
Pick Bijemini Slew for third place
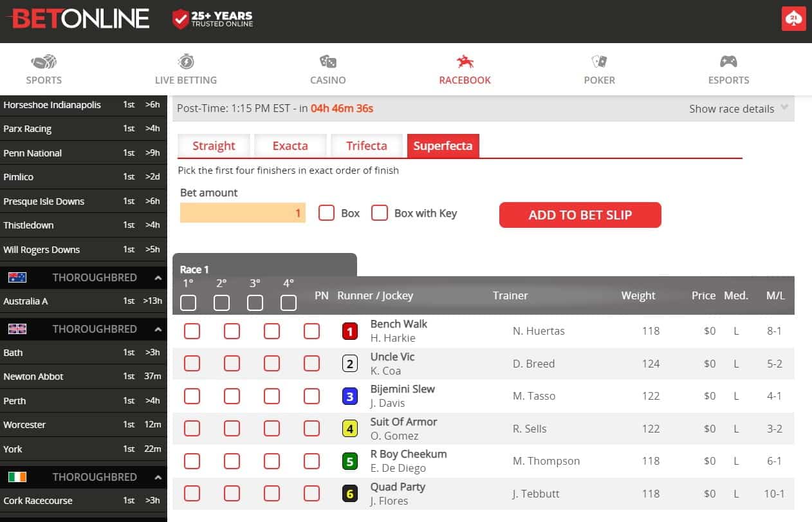(x=272, y=396)
